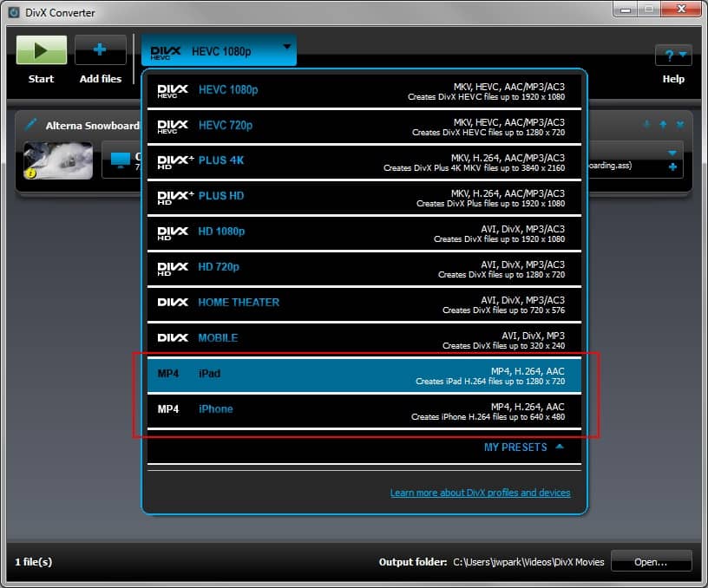
Task: Expand the My Presets section
Action: [x=524, y=448]
